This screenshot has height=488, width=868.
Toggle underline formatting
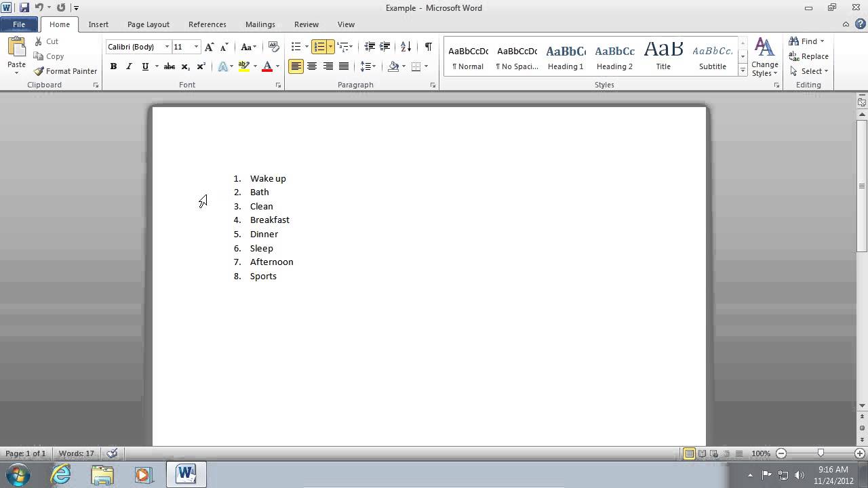[x=145, y=66]
